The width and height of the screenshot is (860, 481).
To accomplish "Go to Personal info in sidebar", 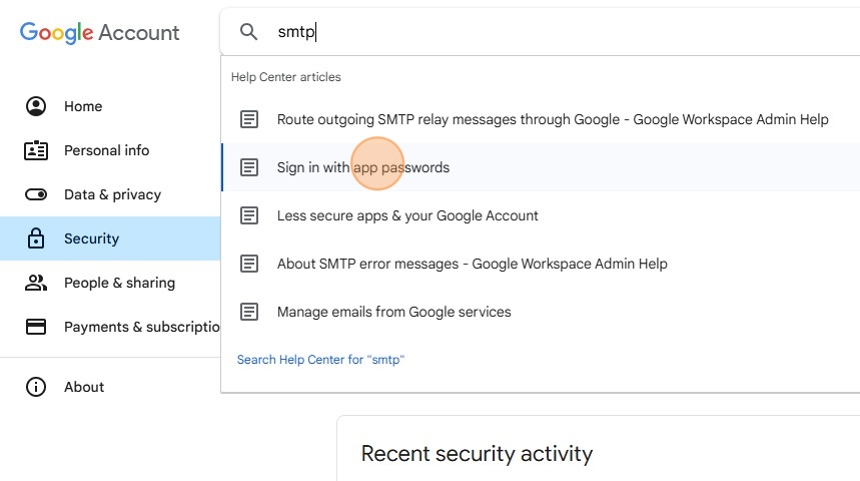I will pyautogui.click(x=106, y=150).
